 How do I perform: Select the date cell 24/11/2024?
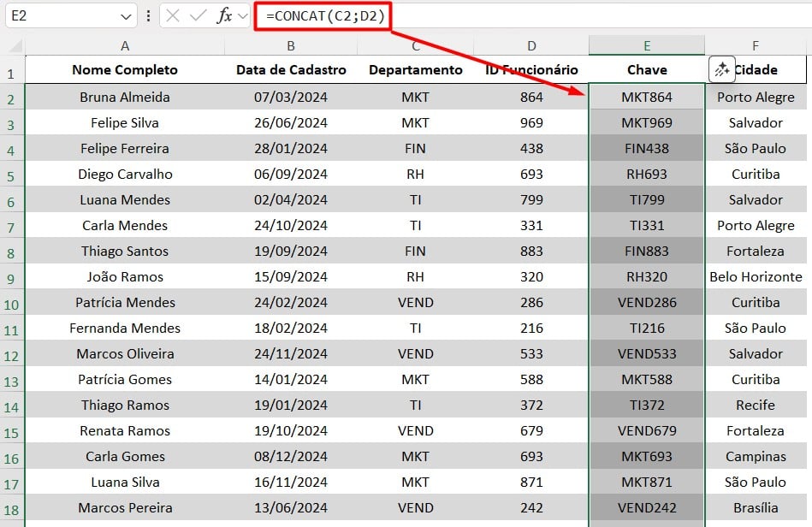click(x=291, y=354)
